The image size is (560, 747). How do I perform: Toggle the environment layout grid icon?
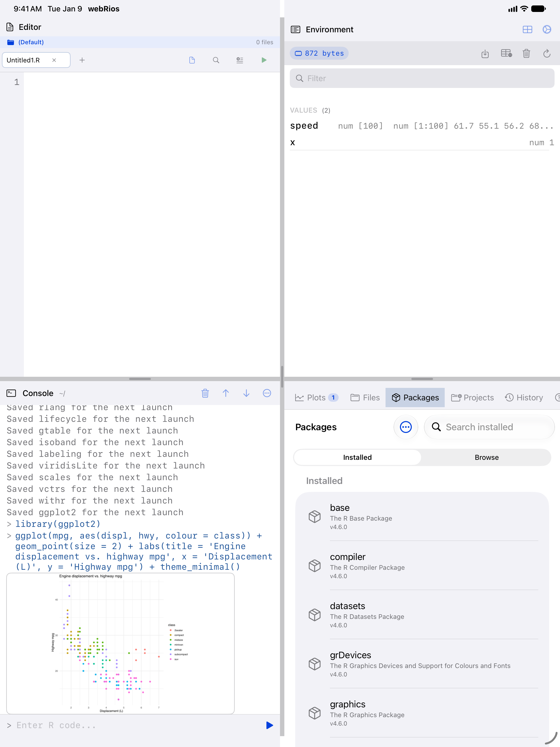click(527, 30)
